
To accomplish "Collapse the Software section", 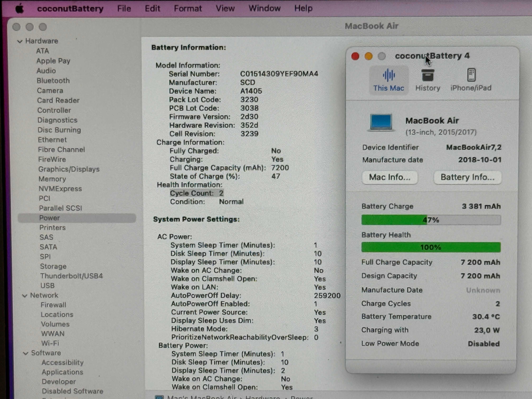I will [25, 353].
